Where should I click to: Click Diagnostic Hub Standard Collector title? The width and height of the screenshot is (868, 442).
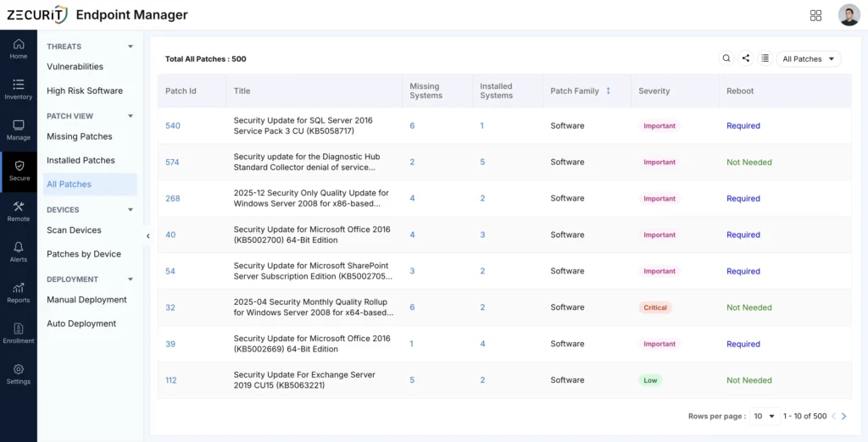click(307, 162)
